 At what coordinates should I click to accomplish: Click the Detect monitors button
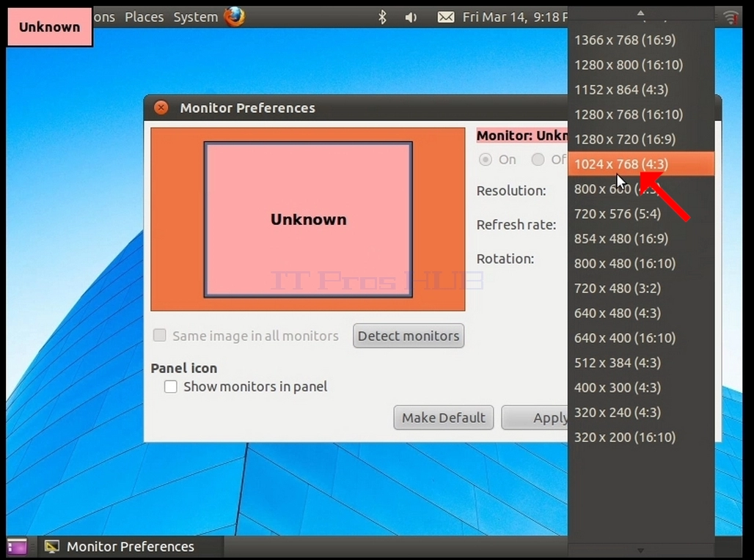point(409,336)
